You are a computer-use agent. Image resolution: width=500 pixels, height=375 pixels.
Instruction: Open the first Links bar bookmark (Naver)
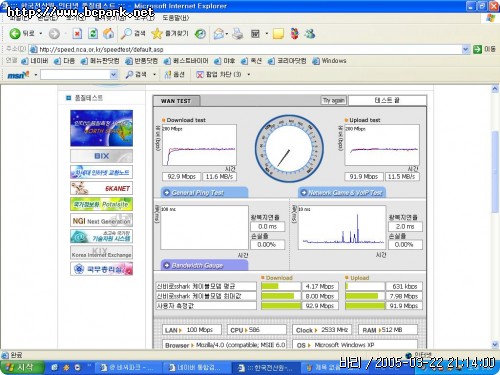pos(35,61)
